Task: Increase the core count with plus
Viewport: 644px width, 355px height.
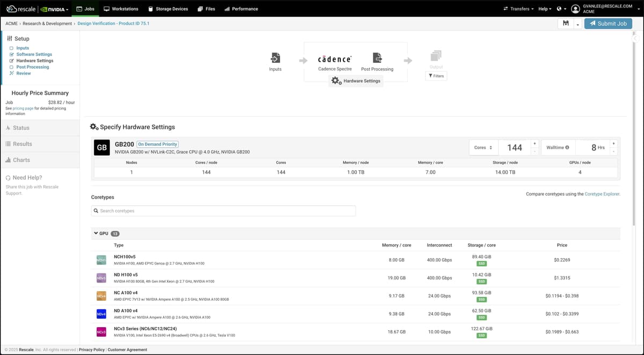Action: [x=535, y=143]
